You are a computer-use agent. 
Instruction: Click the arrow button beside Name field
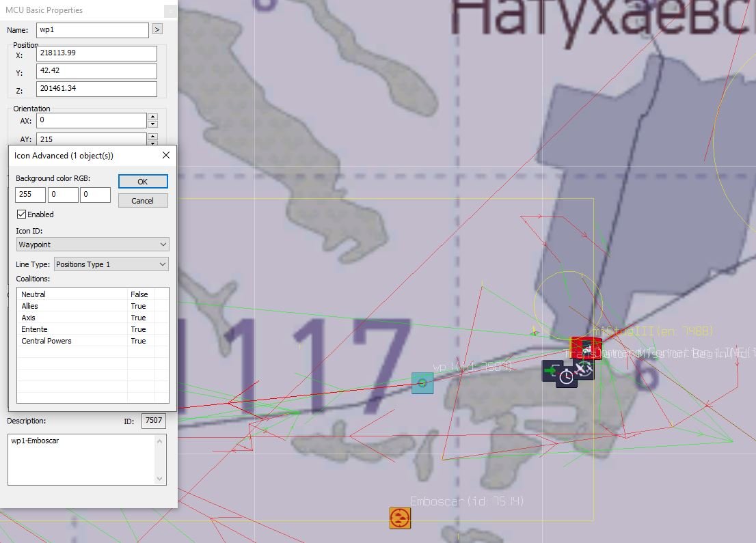157,29
